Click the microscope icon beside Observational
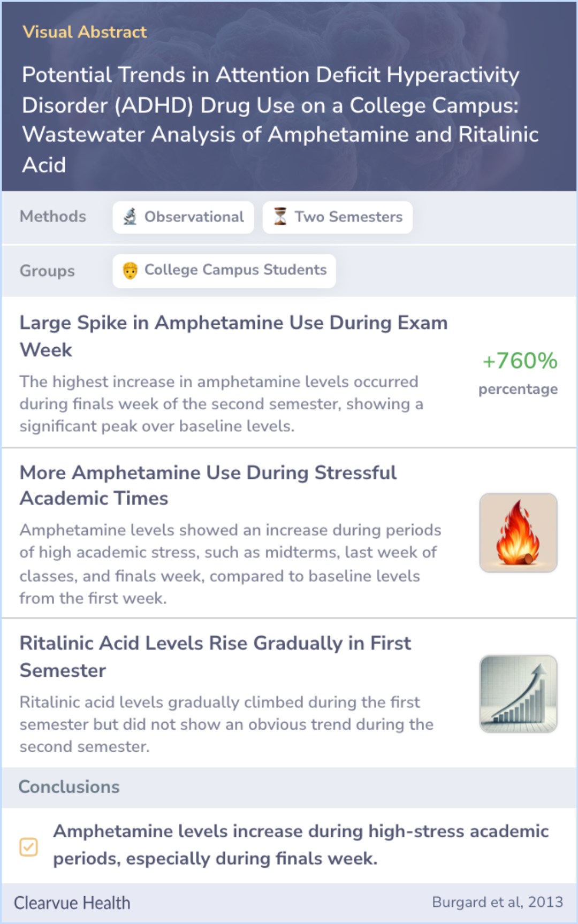 (130, 217)
